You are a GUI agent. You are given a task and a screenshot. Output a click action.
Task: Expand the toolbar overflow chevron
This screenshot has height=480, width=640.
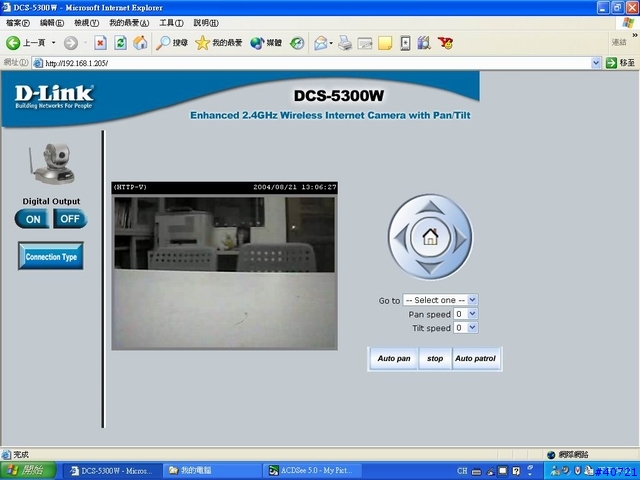(635, 36)
